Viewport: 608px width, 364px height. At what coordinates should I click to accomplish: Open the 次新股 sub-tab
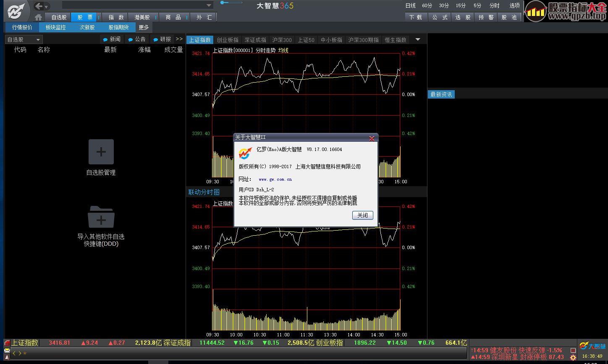(x=87, y=27)
